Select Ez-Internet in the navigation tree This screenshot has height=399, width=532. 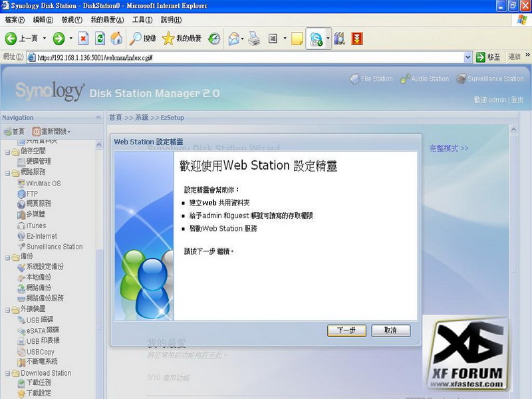[37, 236]
